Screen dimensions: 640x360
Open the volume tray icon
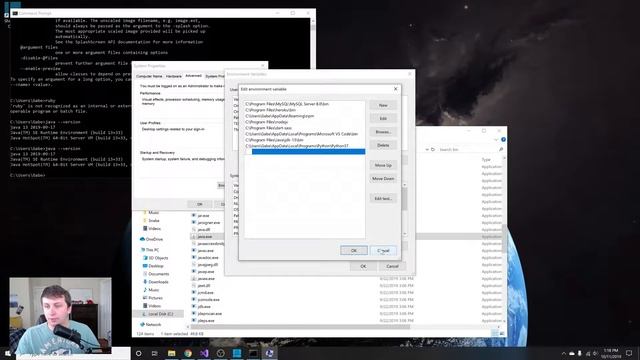[x=595, y=353]
